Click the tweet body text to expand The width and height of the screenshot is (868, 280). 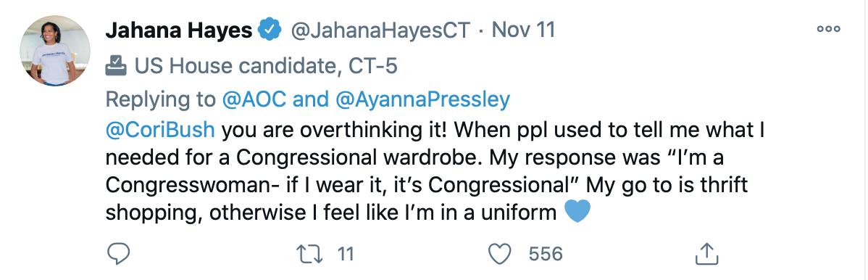[x=426, y=171]
